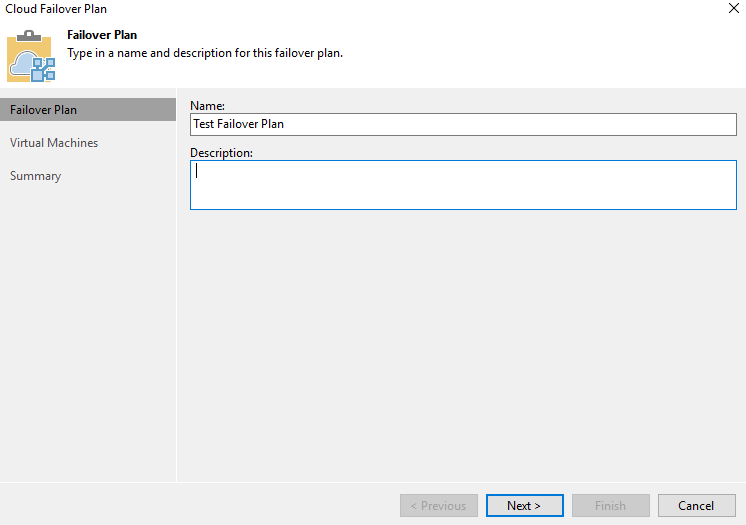Click the greyed-out Finish button
The height and width of the screenshot is (525, 746).
pos(610,506)
